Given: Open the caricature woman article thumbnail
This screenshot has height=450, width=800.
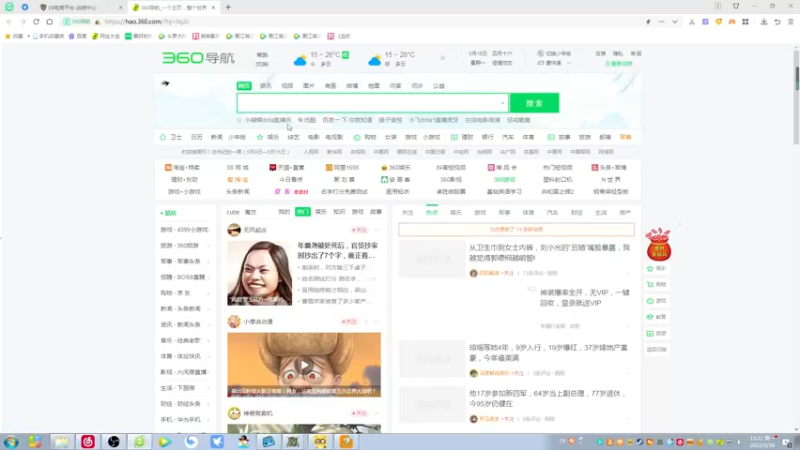Looking at the screenshot, I should [x=260, y=273].
